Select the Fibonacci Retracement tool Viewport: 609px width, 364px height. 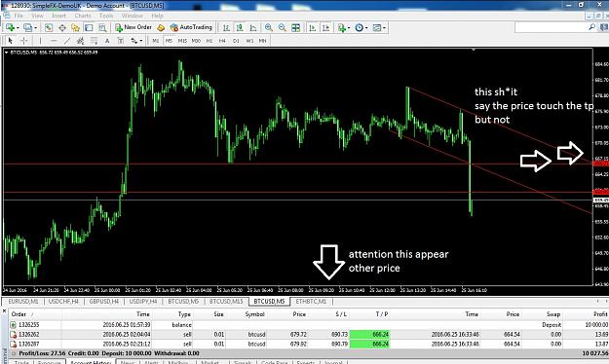[94, 40]
